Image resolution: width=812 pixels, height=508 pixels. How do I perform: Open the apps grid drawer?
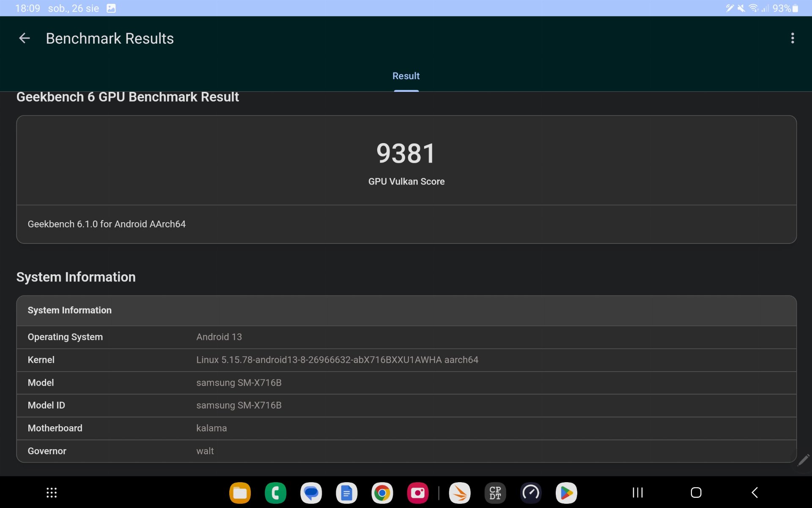coord(52,492)
